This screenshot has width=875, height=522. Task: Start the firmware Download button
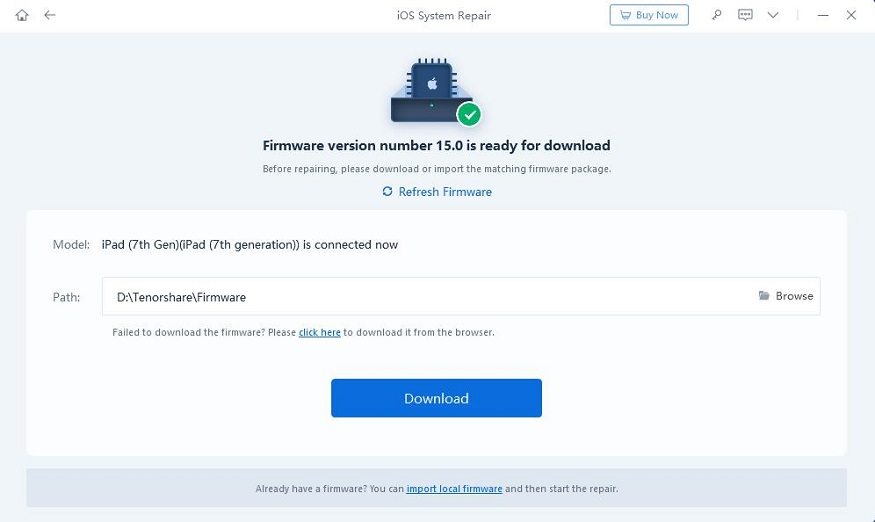pyautogui.click(x=436, y=398)
